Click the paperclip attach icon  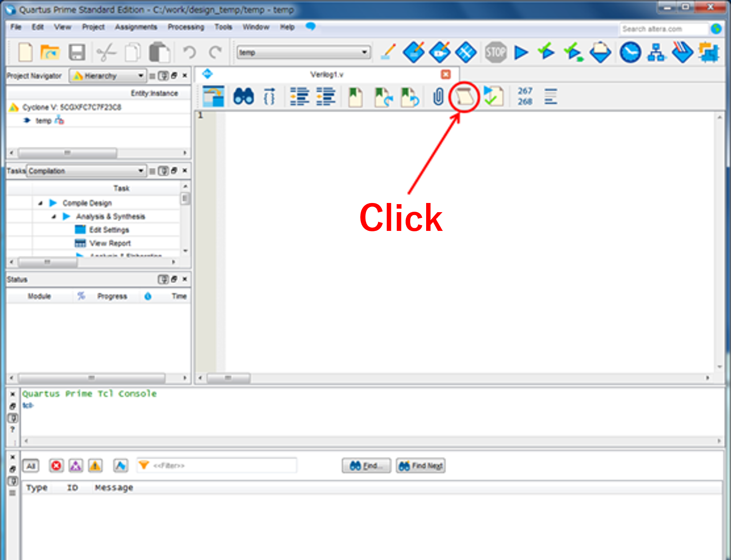[x=438, y=96]
